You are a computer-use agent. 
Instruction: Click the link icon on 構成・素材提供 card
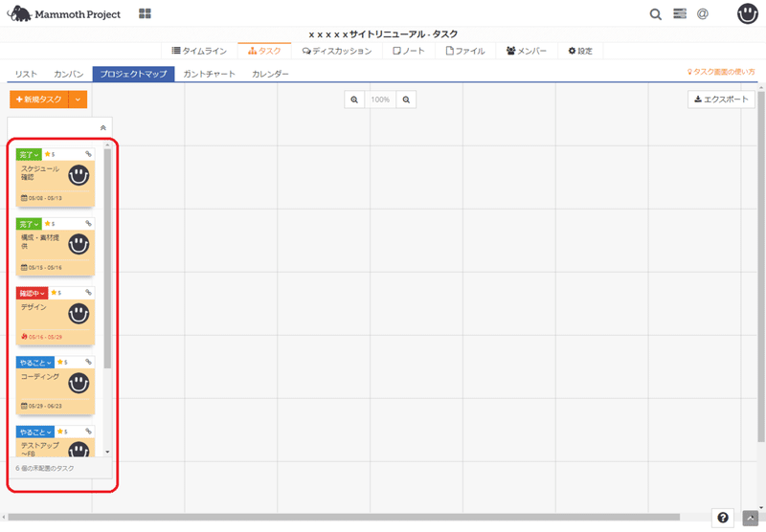(x=88, y=223)
